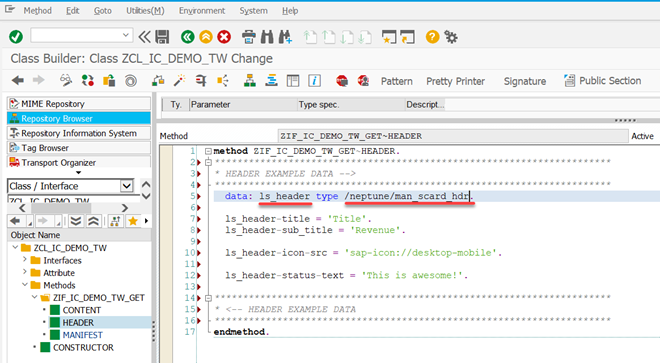Open the Utilities(M) menu
The height and width of the screenshot is (364, 660).
click(x=145, y=11)
